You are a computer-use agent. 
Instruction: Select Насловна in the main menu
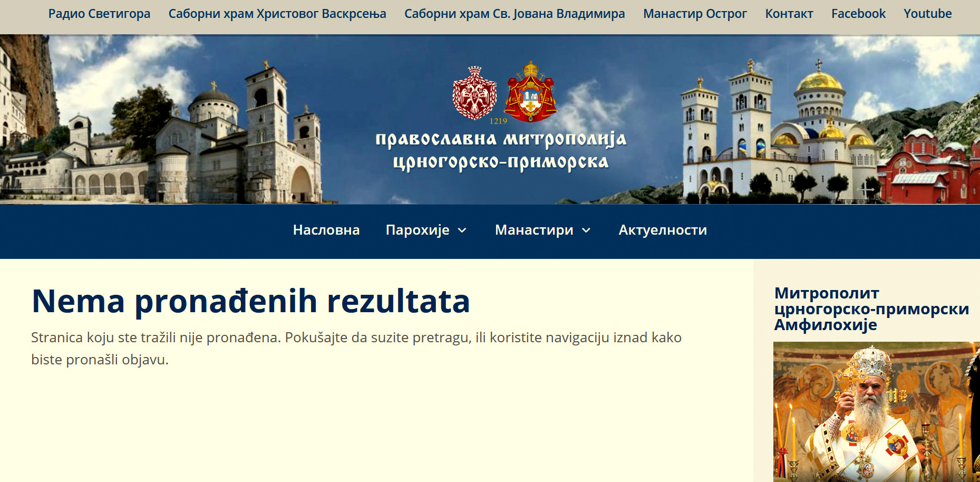click(x=326, y=230)
